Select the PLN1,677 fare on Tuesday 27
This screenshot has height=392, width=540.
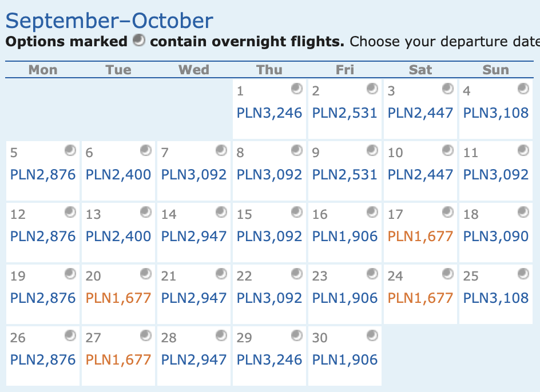click(118, 359)
